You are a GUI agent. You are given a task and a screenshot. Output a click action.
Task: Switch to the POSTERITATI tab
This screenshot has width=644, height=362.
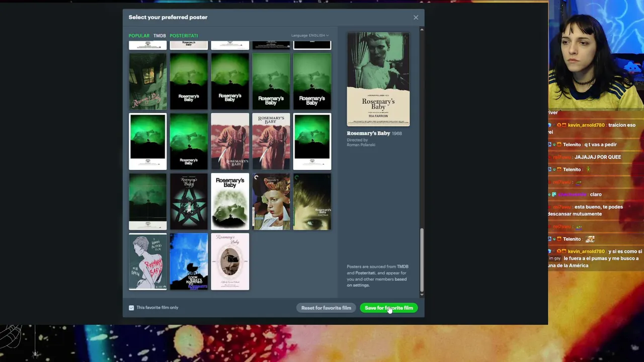184,36
